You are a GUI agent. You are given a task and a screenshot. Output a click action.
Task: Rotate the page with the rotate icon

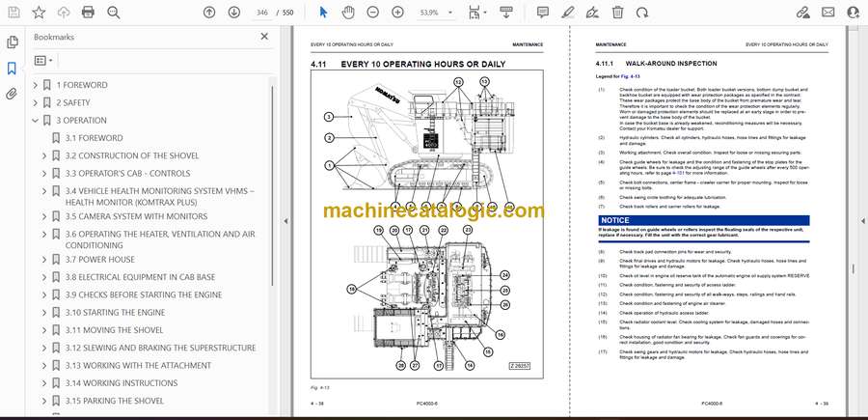point(642,13)
